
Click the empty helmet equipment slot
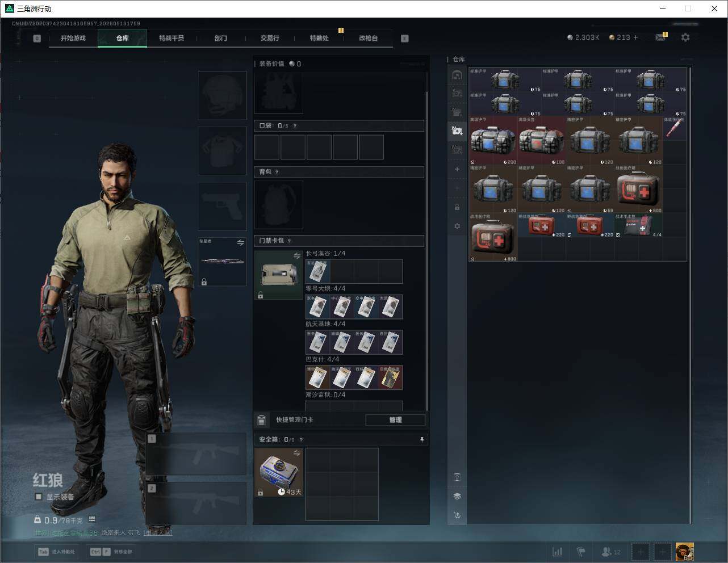pyautogui.click(x=222, y=95)
